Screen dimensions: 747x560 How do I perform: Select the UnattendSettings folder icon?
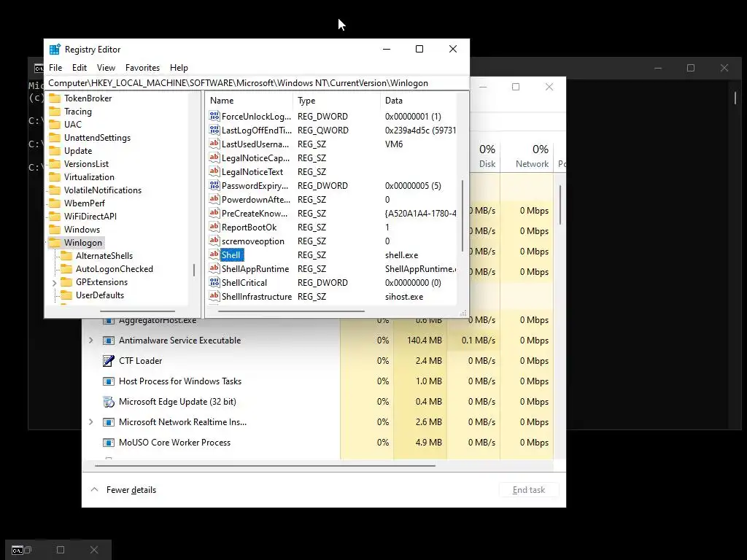pyautogui.click(x=55, y=138)
